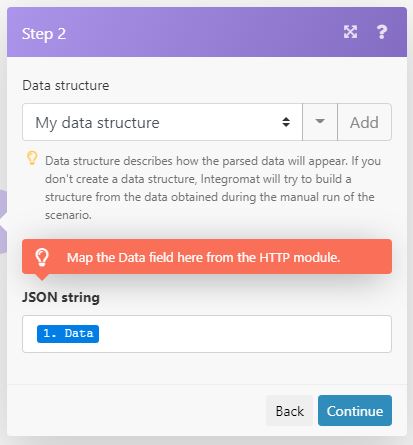Click the yellow lightbulb hint icon
Screen dimensions: 413x445
[x=32, y=158]
